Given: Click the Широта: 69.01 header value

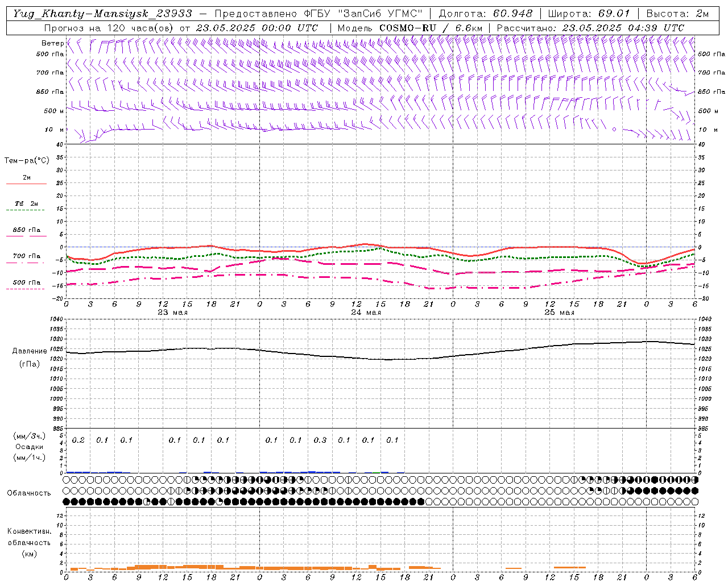Looking at the screenshot, I should tap(589, 14).
